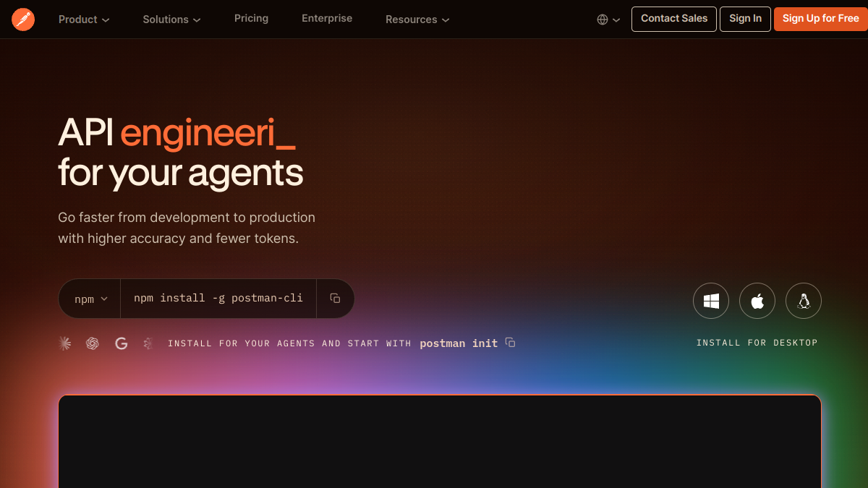
Task: Click the Sign In button
Action: coord(745,19)
